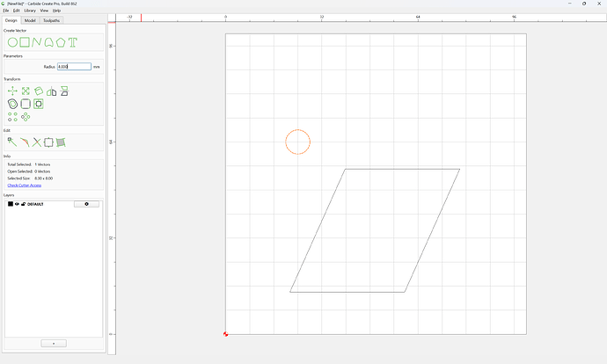This screenshot has height=364, width=607.
Task: Select the Boolean square edit tool
Action: tap(48, 142)
